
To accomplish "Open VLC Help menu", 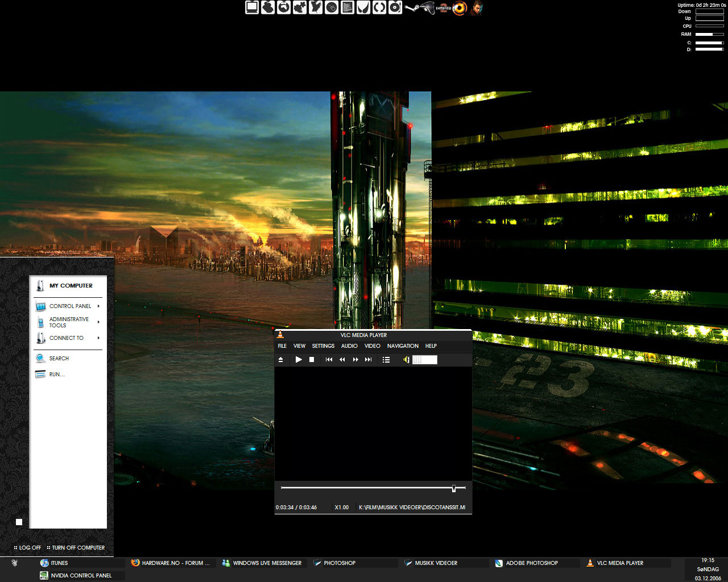I will (431, 346).
